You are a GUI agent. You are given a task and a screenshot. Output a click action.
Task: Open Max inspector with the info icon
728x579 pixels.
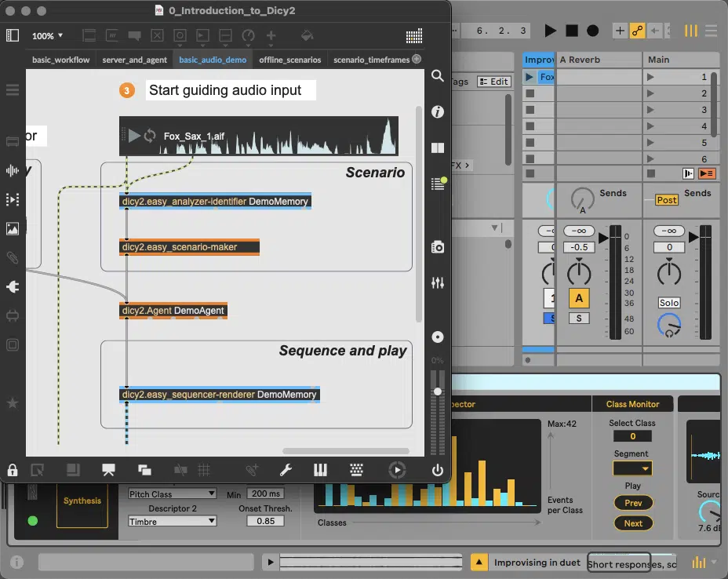(x=438, y=112)
